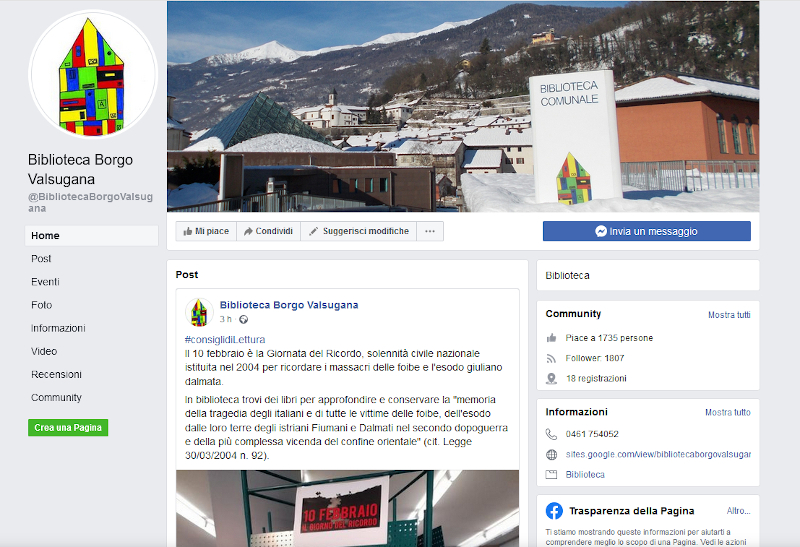Screen dimensions: 800x547
Task: Click the globe website icon in Informazioni
Action: coord(552,455)
